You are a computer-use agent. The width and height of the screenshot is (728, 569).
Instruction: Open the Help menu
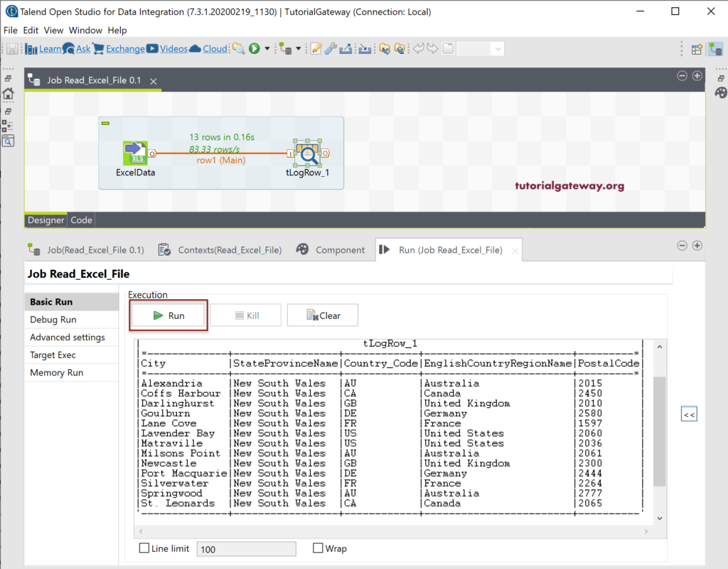(117, 30)
